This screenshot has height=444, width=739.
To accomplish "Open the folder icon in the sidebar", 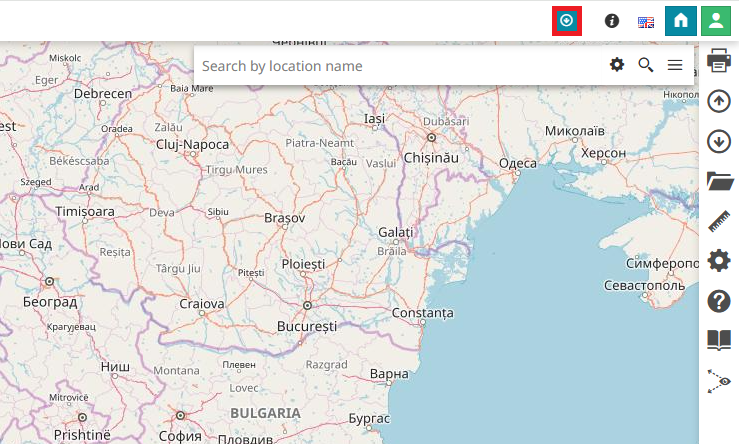I will 718,181.
